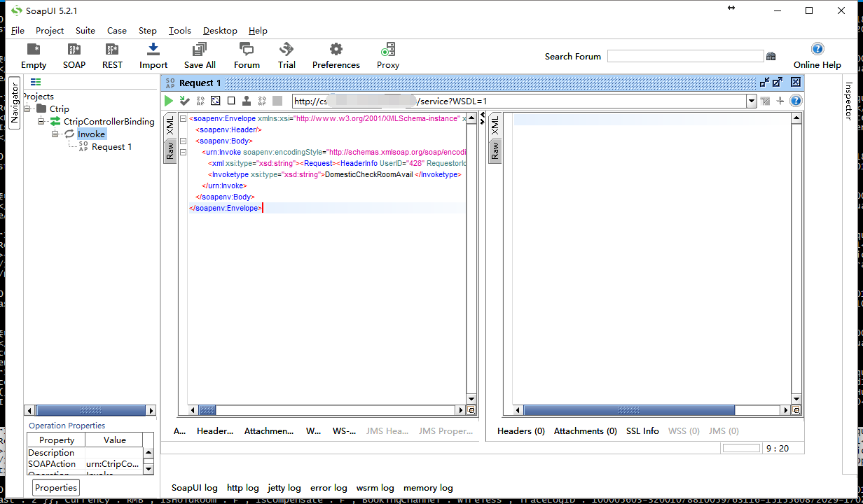
Task: Open the Desktop menu
Action: 220,30
